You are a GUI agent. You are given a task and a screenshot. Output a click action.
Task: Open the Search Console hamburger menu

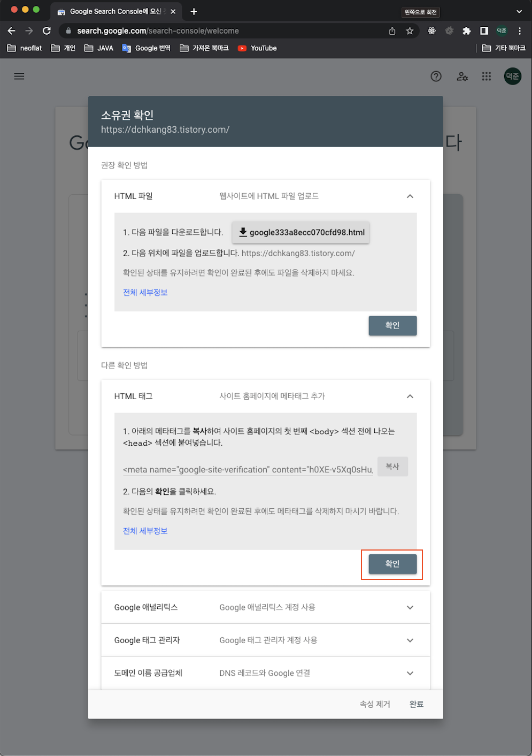tap(19, 76)
